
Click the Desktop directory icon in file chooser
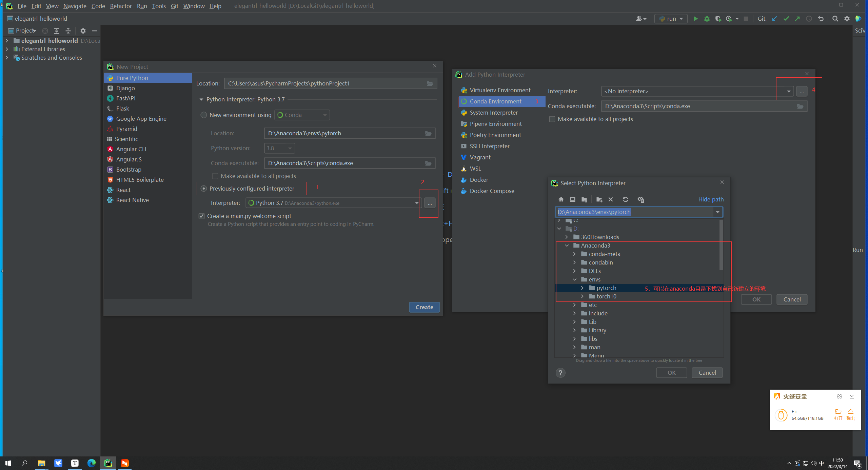tap(572, 199)
